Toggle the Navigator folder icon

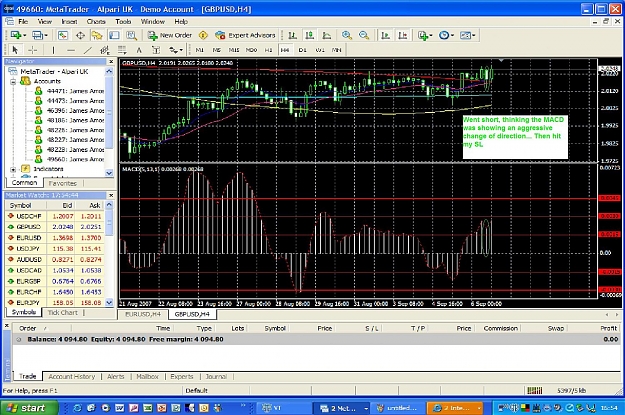pyautogui.click(x=97, y=35)
